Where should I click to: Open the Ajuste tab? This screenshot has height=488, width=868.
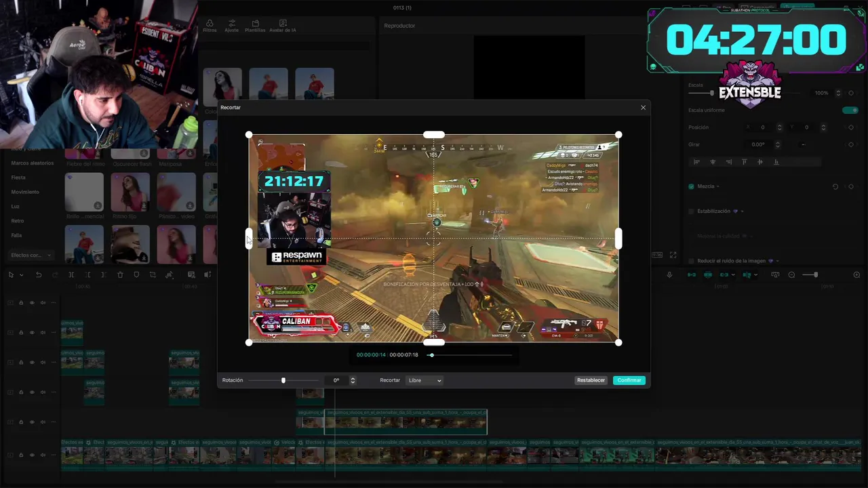click(x=232, y=26)
